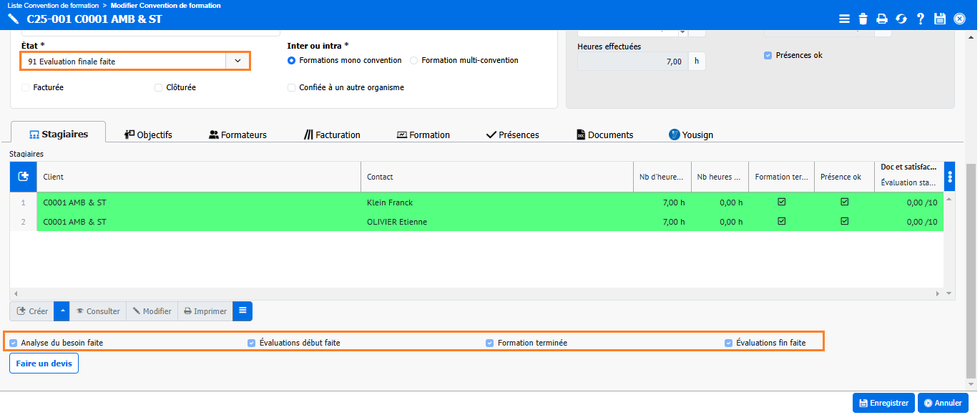Enable the Clôturée checkbox
The image size is (980, 415).
159,87
